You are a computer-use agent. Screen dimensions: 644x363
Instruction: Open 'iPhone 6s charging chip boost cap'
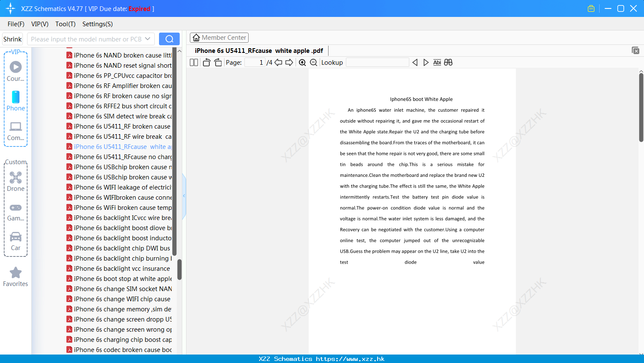click(x=123, y=339)
